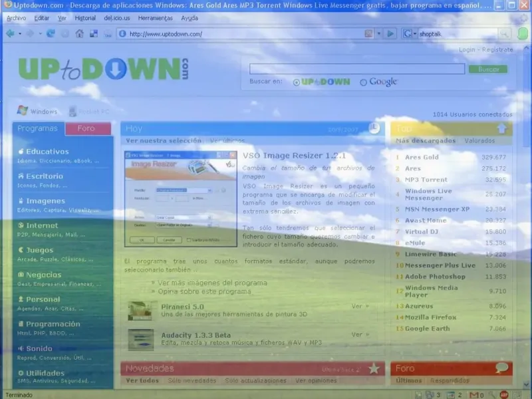
Task: Click the clock icon in Hoy header
Action: point(374,128)
